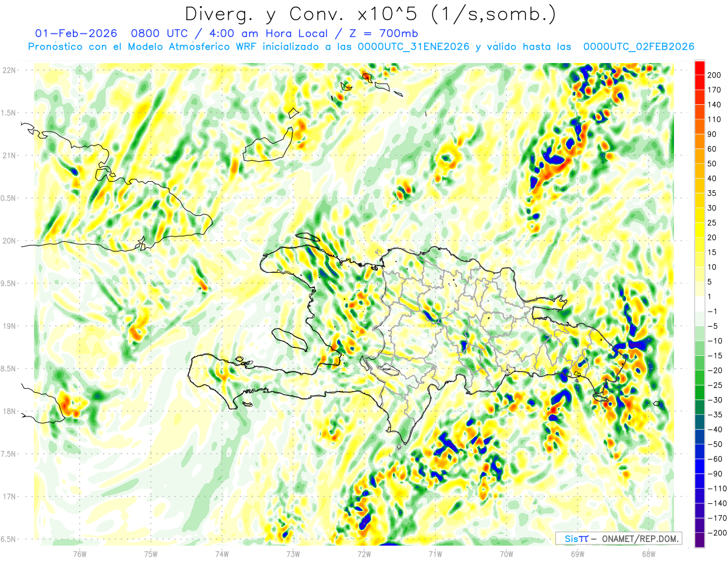Click the '40' value on color scale
728x562 pixels.
pyautogui.click(x=712, y=178)
